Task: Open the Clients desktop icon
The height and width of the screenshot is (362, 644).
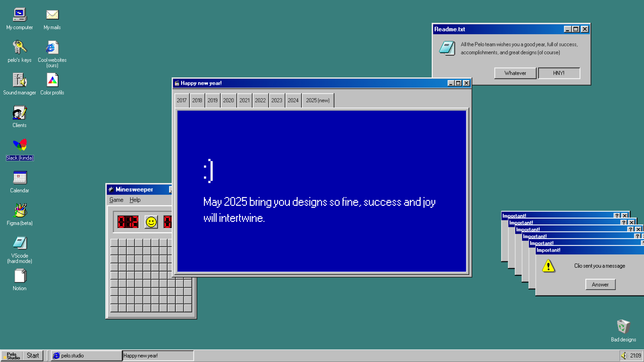Action: [x=19, y=113]
